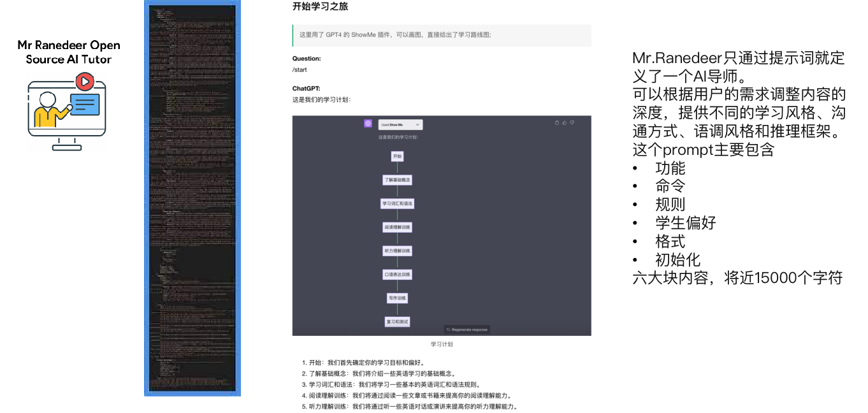Click the Mr Ranedeer Open Source AI Tutor title
This screenshot has width=868, height=413.
pos(69,52)
